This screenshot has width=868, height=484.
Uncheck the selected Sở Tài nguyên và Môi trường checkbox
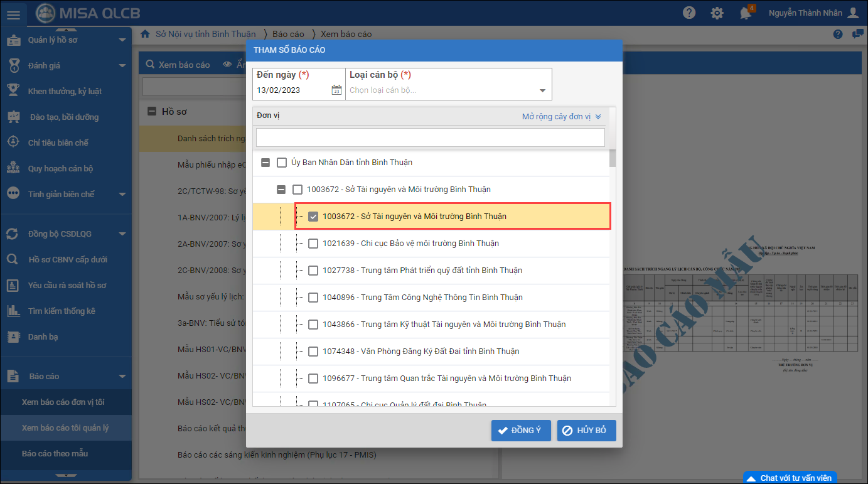(313, 217)
